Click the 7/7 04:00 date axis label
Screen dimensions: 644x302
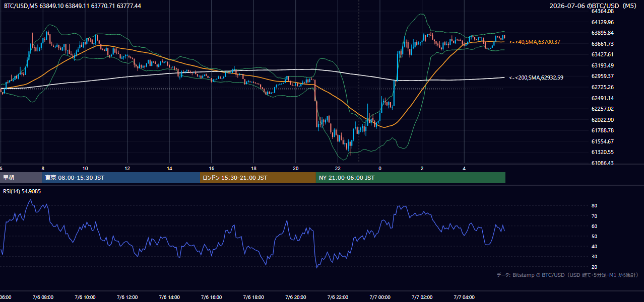(x=465, y=297)
